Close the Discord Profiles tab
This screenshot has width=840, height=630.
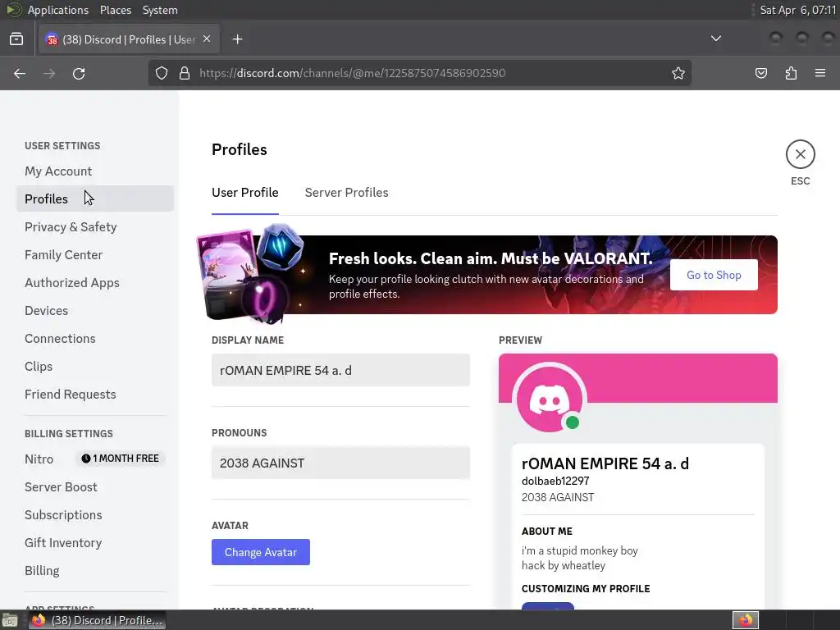click(207, 39)
